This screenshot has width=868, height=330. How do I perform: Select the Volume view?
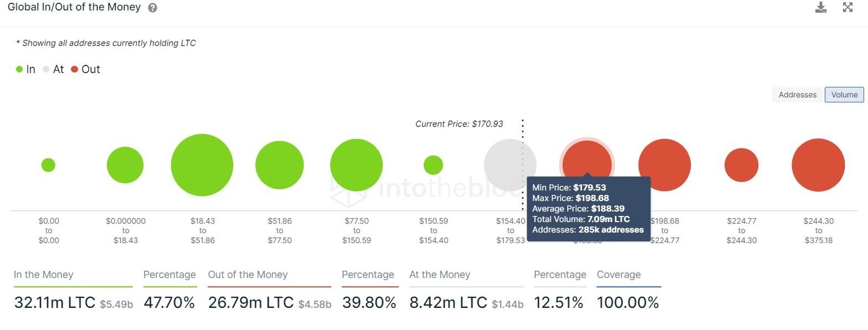pos(844,94)
